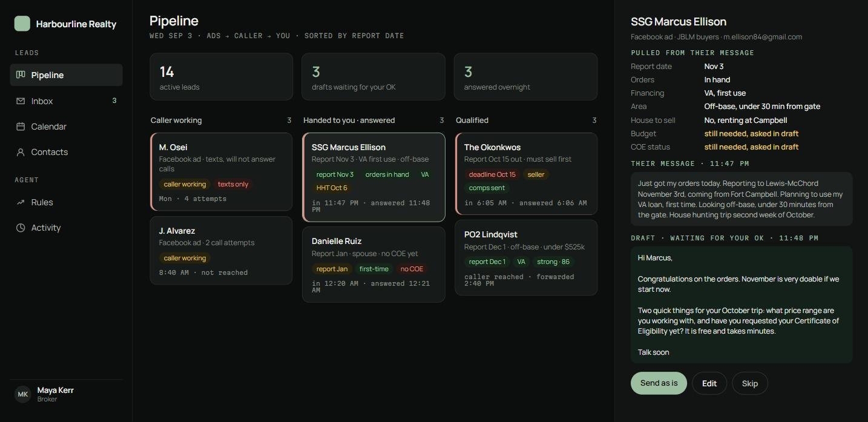Click the Activity clock icon
Viewport: 868px width, 422px height.
(x=21, y=228)
